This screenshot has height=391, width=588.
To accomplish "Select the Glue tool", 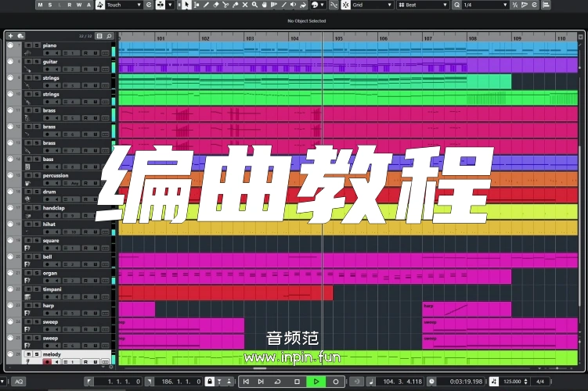I will (235, 5).
